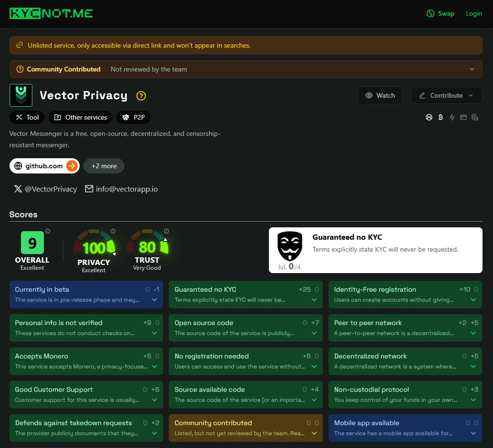Click the Monero currency icon

pos(429,117)
